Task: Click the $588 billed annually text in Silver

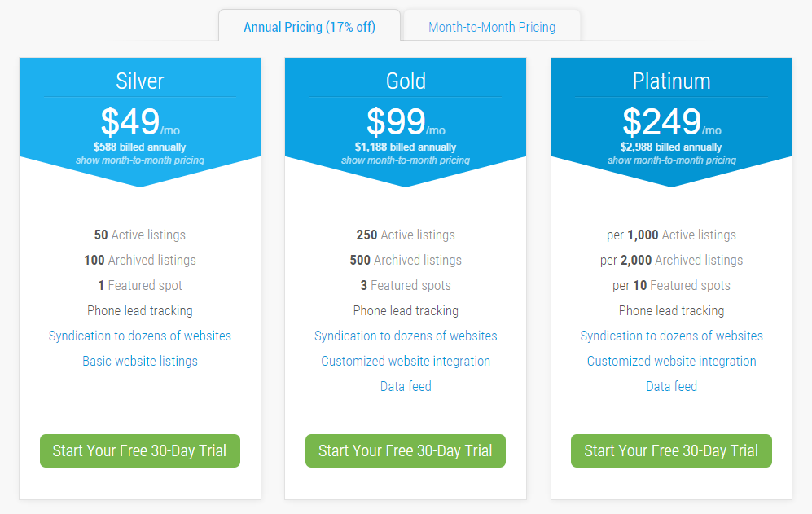Action: [139, 147]
